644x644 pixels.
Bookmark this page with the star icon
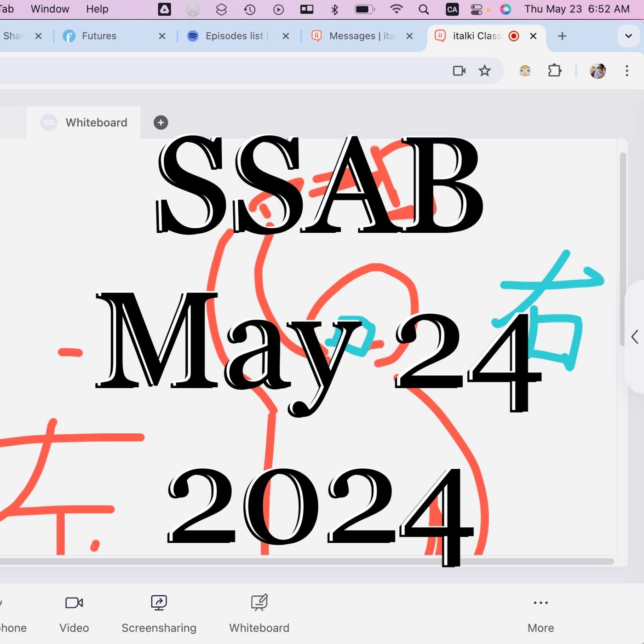click(484, 71)
